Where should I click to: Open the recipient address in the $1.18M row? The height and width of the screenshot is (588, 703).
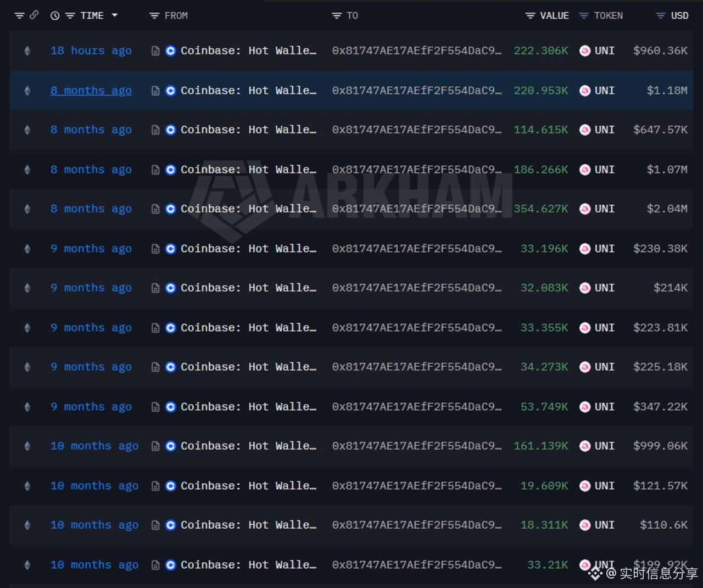[417, 91]
